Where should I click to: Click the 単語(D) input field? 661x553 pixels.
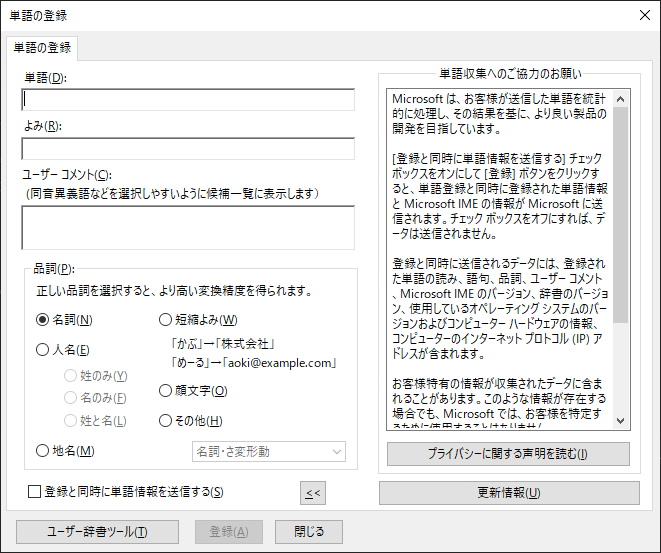[188, 99]
